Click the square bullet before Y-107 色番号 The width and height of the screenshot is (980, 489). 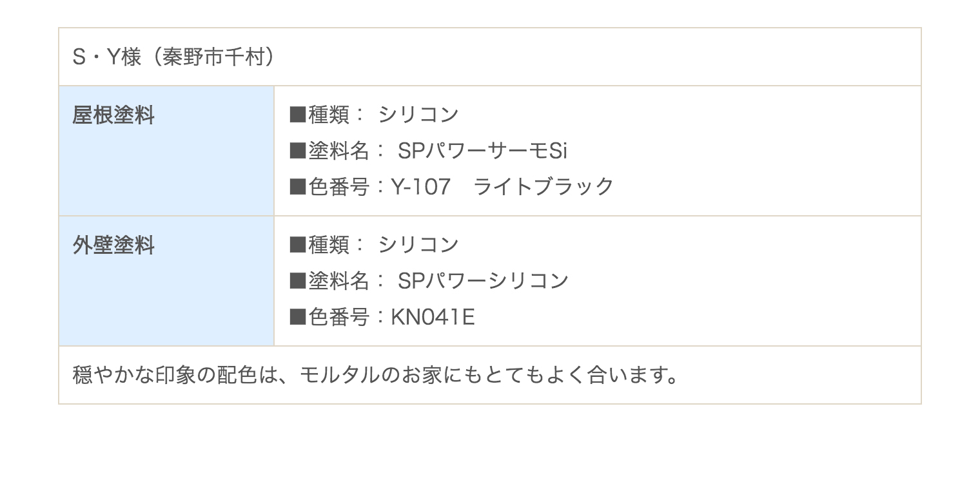point(297,187)
